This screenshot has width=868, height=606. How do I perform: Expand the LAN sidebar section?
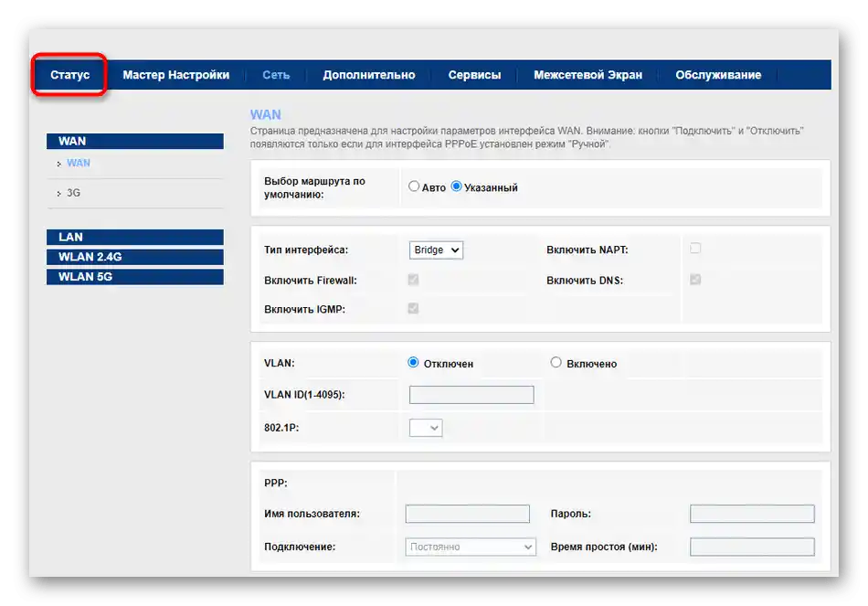click(x=135, y=237)
